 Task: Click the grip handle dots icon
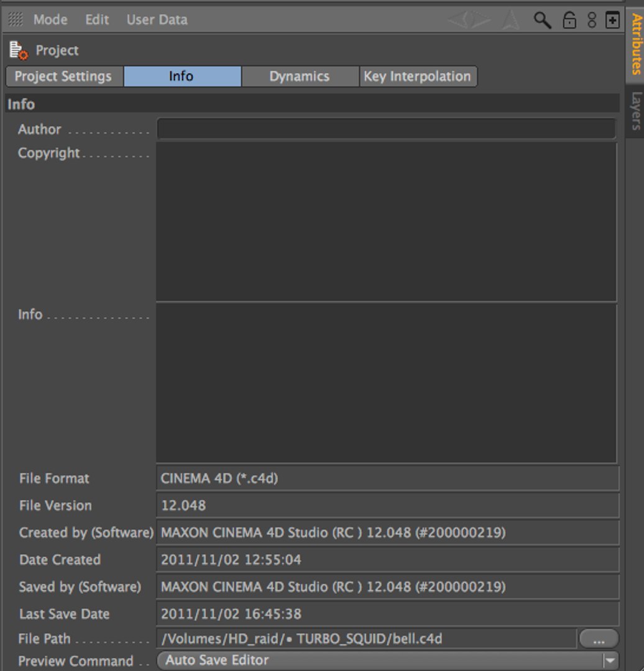pyautogui.click(x=16, y=19)
